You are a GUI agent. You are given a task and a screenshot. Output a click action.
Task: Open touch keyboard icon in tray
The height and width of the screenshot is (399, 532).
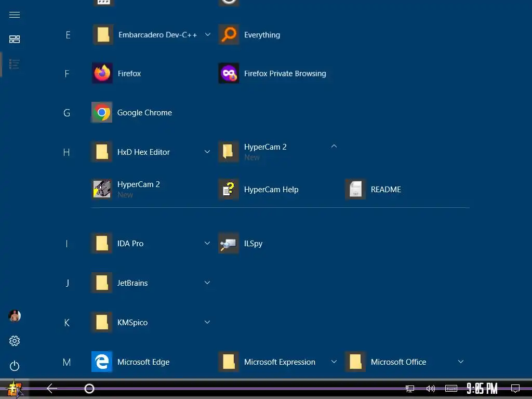coord(451,389)
